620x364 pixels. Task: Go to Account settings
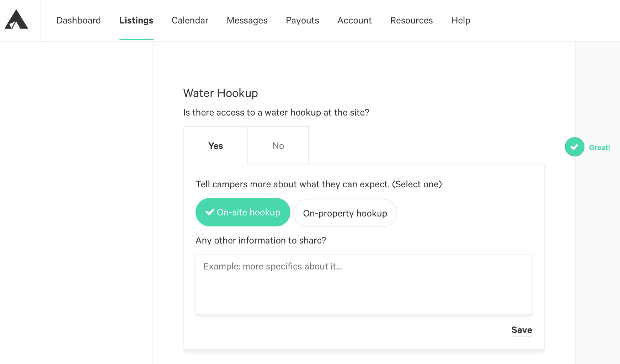pos(354,20)
